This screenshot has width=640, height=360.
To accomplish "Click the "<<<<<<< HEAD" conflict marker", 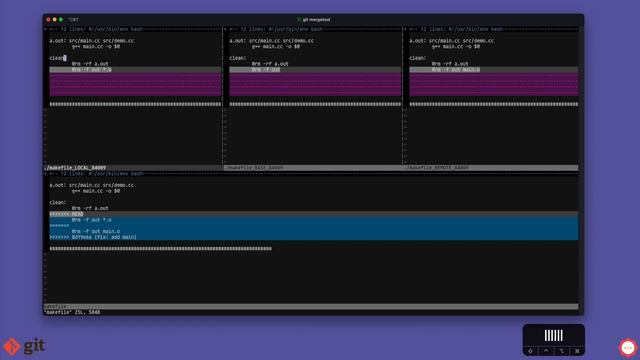I will 66,214.
